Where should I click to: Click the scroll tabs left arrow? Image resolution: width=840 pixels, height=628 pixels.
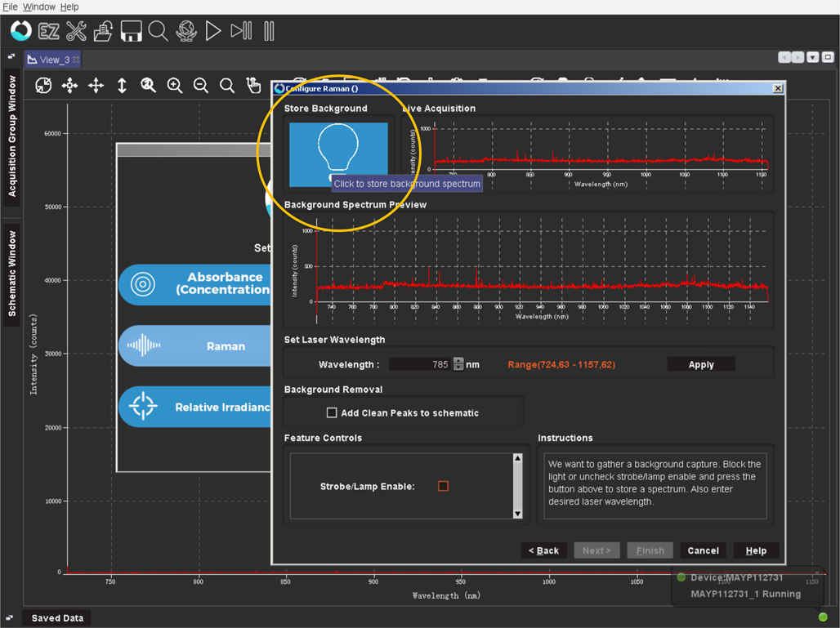coord(784,57)
